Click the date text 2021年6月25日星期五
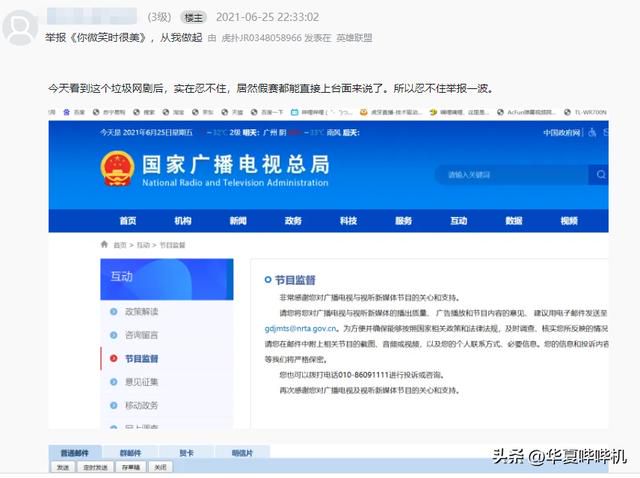Screen dimensions: 640x478 coord(158,133)
